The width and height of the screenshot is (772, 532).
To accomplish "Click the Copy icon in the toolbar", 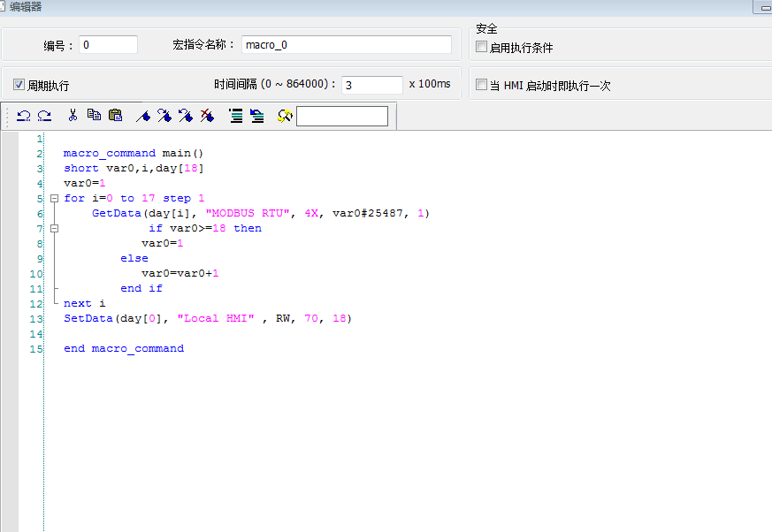I will click(94, 116).
